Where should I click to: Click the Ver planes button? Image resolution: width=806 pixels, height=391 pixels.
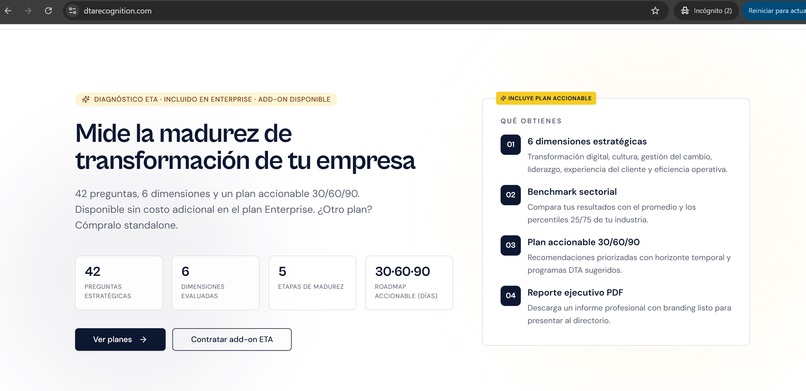point(120,340)
